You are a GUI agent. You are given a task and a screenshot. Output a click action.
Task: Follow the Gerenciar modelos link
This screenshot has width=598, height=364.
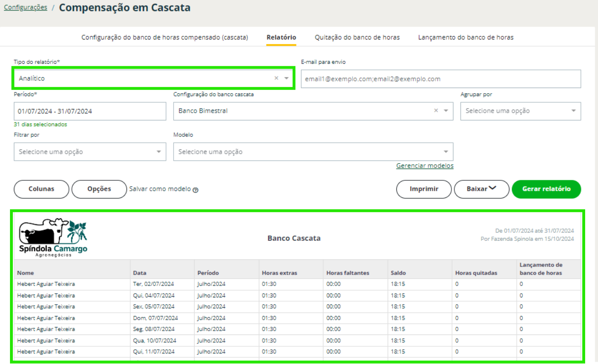pyautogui.click(x=424, y=166)
